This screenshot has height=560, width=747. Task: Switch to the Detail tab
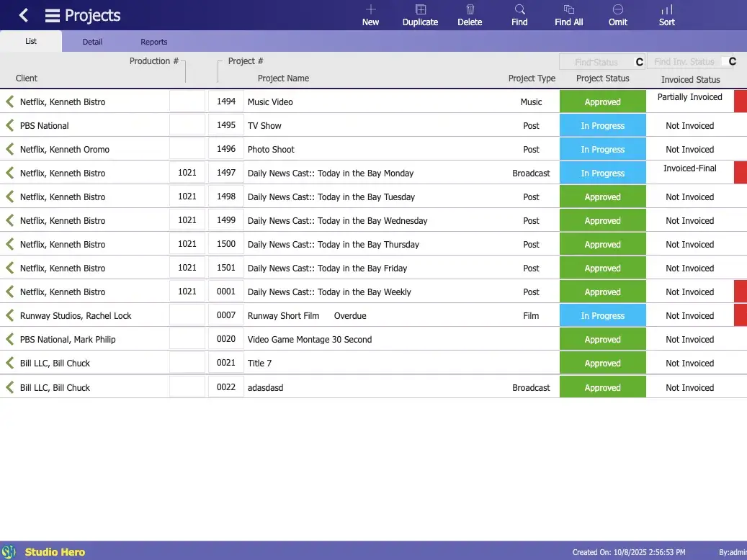point(92,42)
